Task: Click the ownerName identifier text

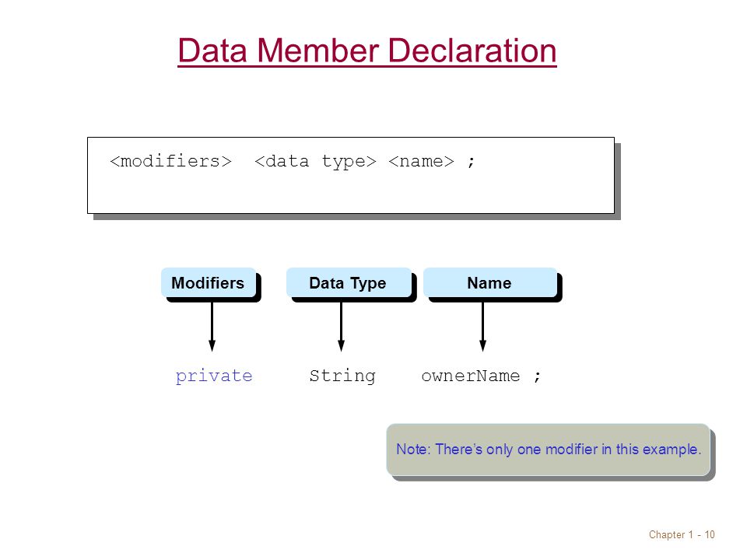Action: (470, 376)
